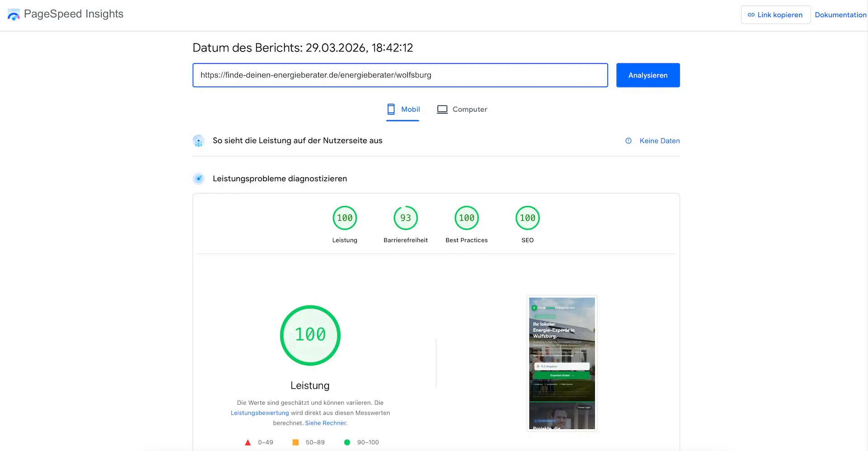Click into the URL input field
Image resolution: width=868 pixels, height=451 pixels.
(x=400, y=75)
